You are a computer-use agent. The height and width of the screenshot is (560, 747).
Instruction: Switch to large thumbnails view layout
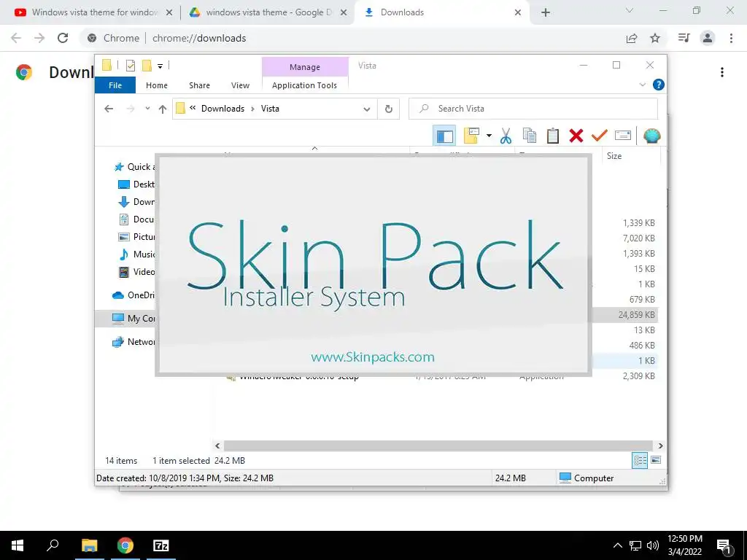(656, 461)
